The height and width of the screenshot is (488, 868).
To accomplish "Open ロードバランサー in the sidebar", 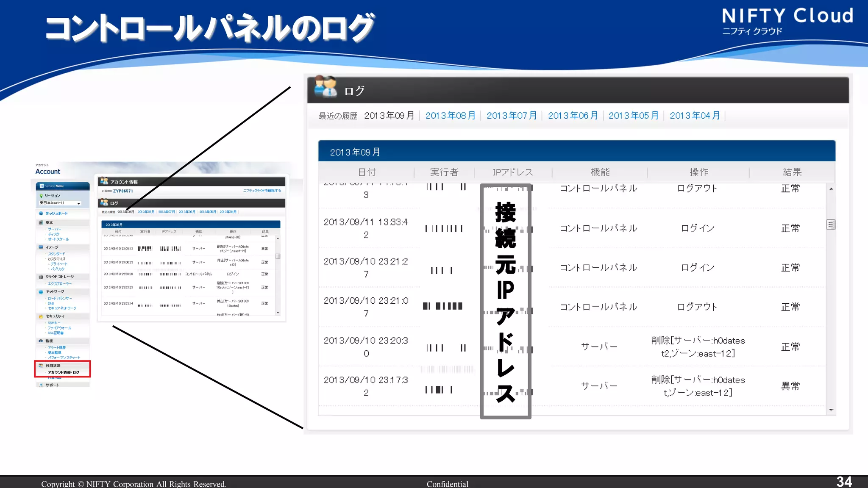I will click(x=60, y=299).
